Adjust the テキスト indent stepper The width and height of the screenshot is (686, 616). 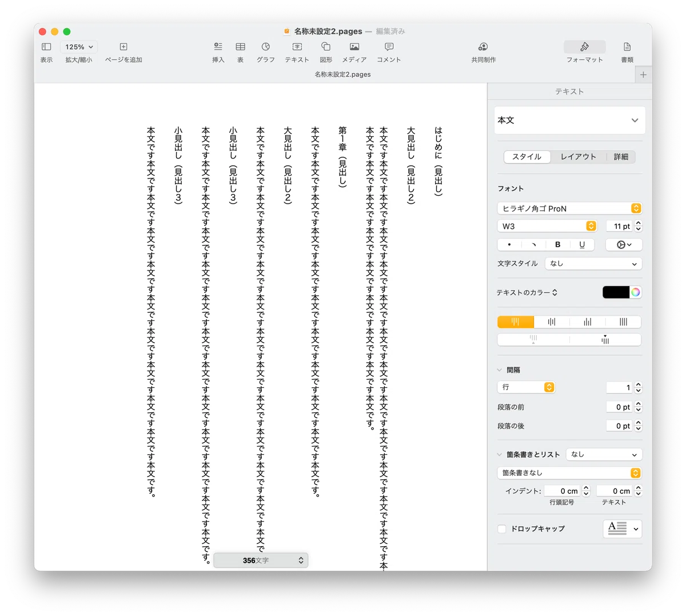(639, 491)
